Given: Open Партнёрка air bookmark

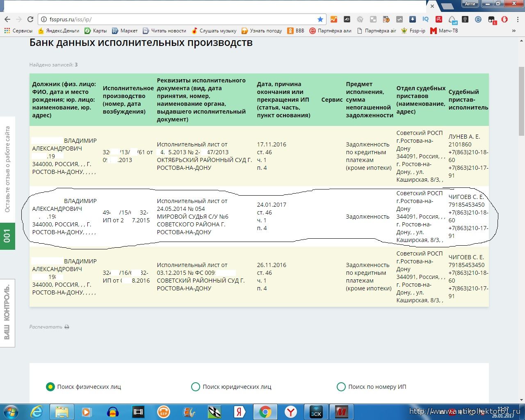Looking at the screenshot, I should (377, 31).
